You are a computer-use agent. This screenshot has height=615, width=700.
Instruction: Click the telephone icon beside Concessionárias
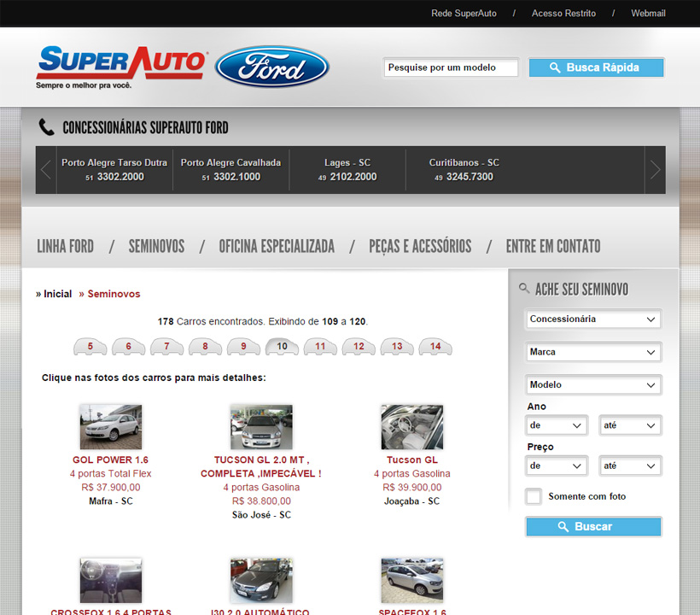point(46,127)
